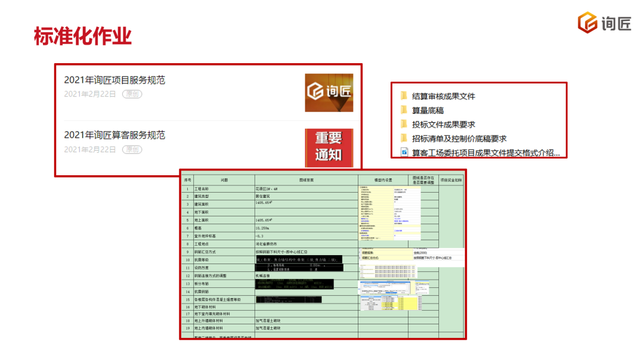644x347 pixels.
Task: Select the 招标清单及控制价底稿要求 folder name
Action: click(459, 139)
